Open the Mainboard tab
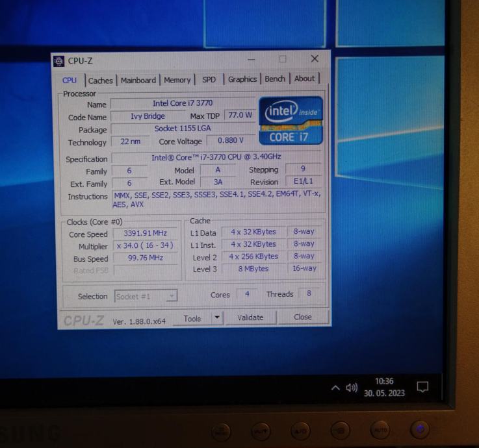This screenshot has width=479, height=448. click(138, 81)
